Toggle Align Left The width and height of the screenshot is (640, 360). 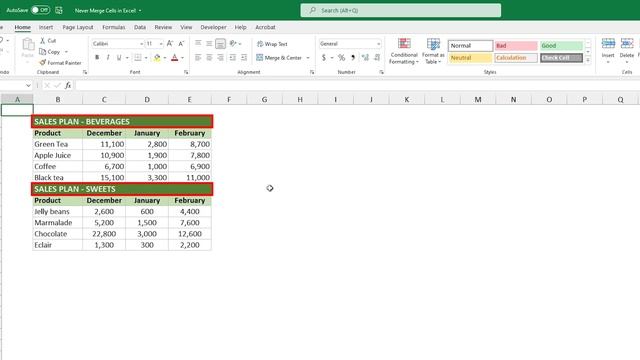coord(198,58)
